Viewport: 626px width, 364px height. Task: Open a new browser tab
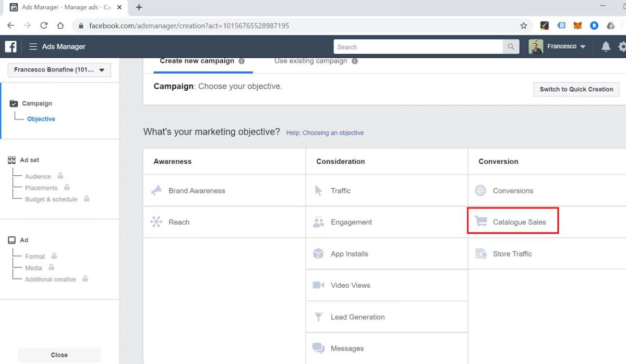point(139,7)
